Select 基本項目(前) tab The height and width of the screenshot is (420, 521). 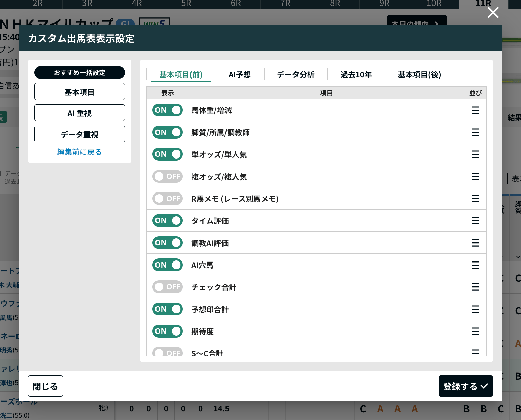point(181,74)
